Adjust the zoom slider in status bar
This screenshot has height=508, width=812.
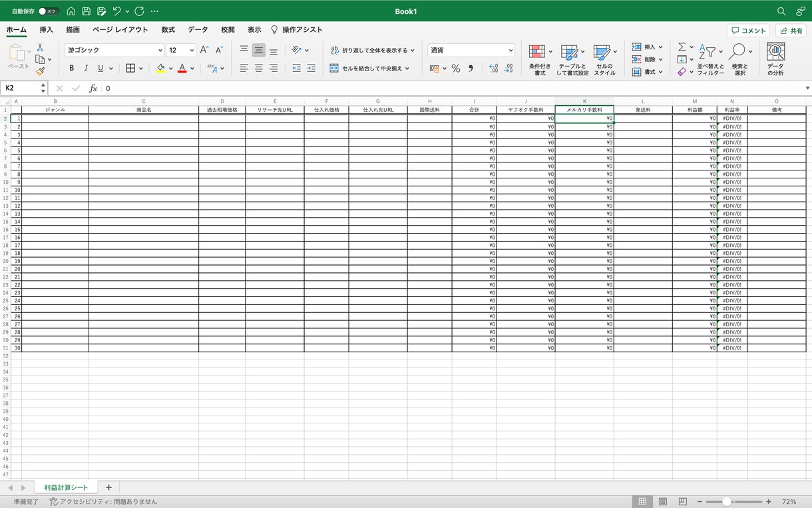coord(727,501)
